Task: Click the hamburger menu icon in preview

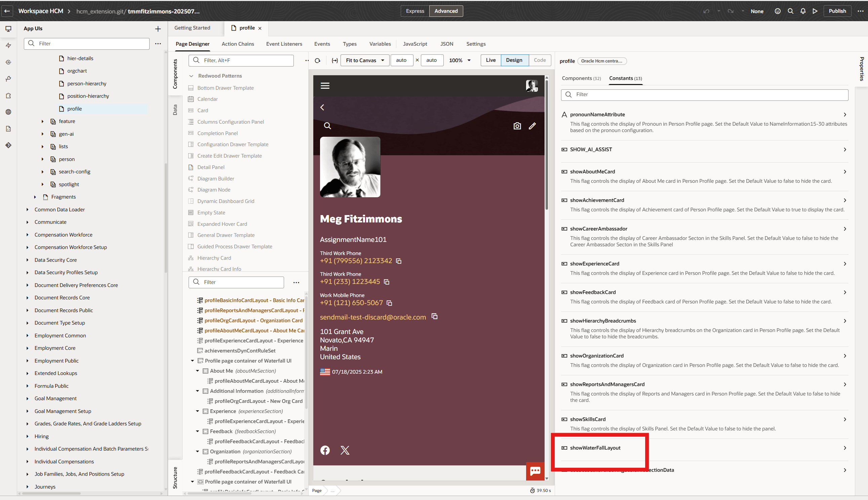Action: click(x=325, y=85)
